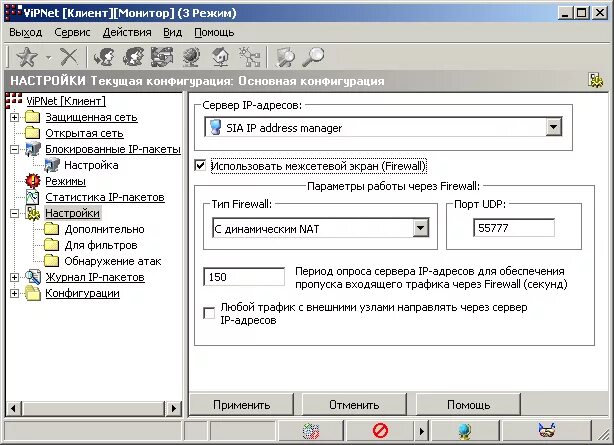
Task: Expand the Конфигурации tree node
Action: pos(14,293)
